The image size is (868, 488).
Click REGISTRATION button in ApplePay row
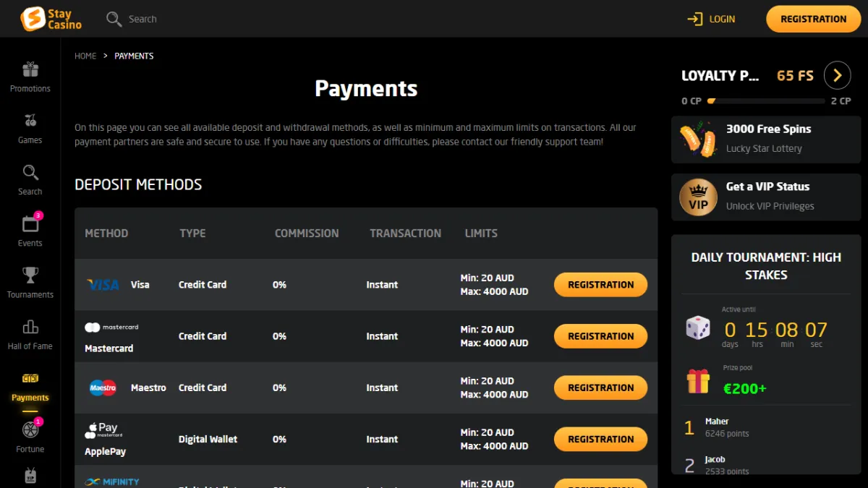[x=600, y=439]
